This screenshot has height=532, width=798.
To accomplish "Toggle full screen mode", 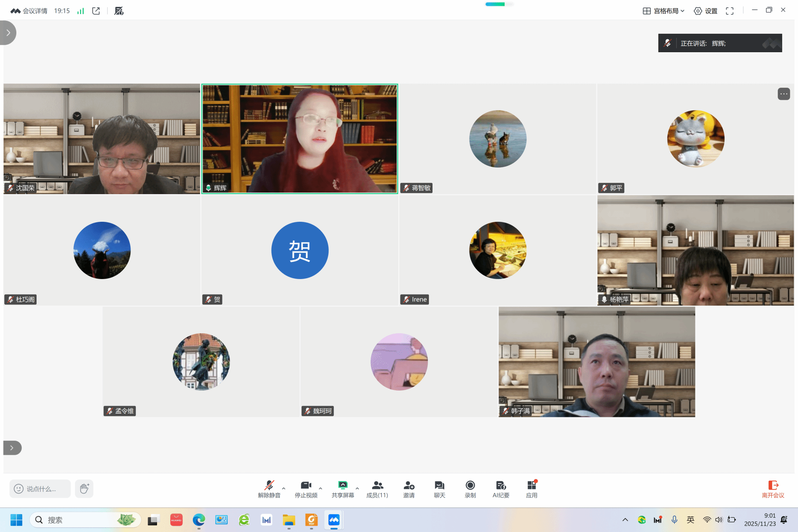I will coord(729,11).
